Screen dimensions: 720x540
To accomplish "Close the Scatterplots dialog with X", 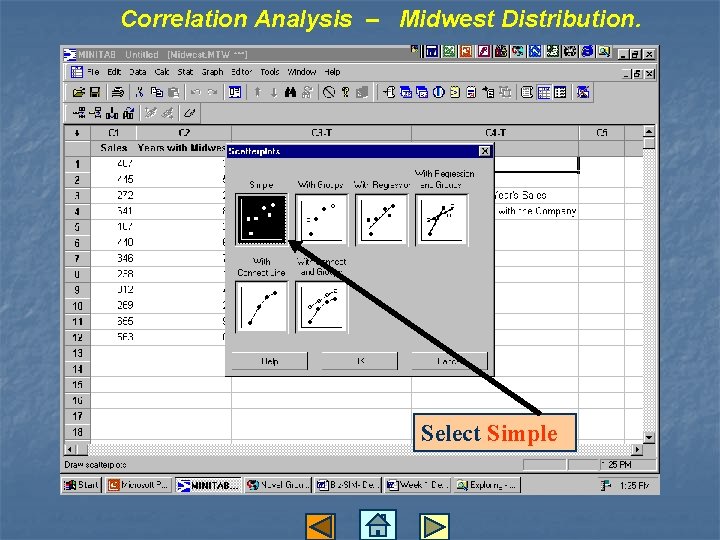I will (484, 151).
